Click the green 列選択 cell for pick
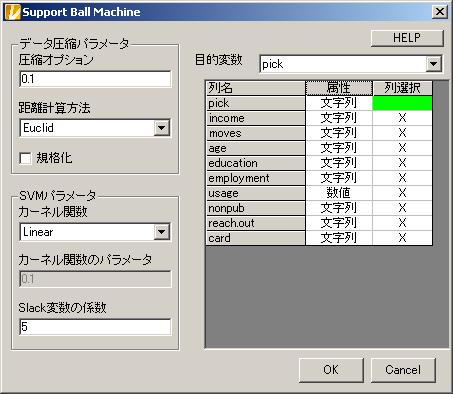The height and width of the screenshot is (394, 453). [402, 103]
